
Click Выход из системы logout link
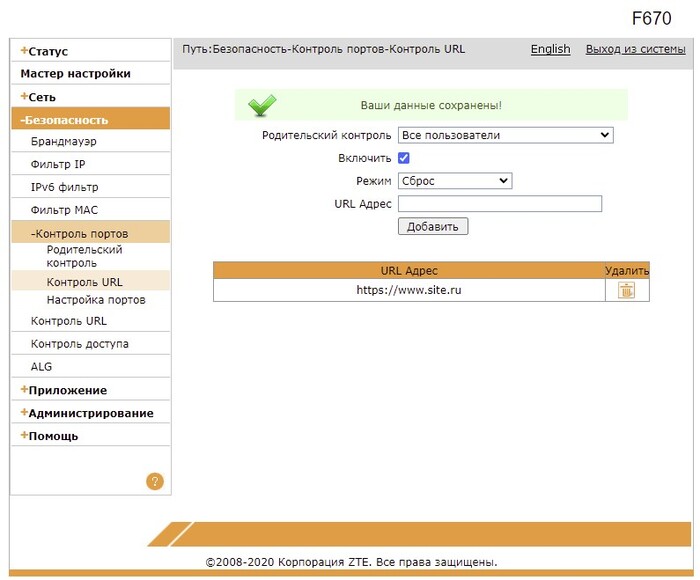pyautogui.click(x=635, y=49)
